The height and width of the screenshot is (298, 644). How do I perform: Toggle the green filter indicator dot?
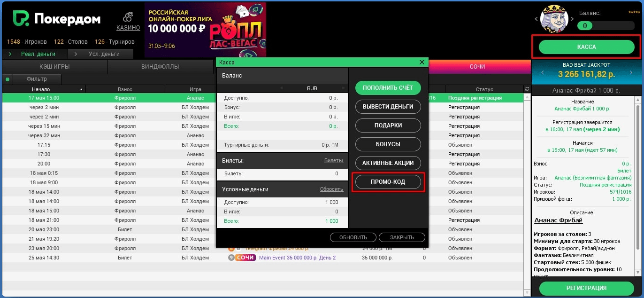[x=8, y=79]
